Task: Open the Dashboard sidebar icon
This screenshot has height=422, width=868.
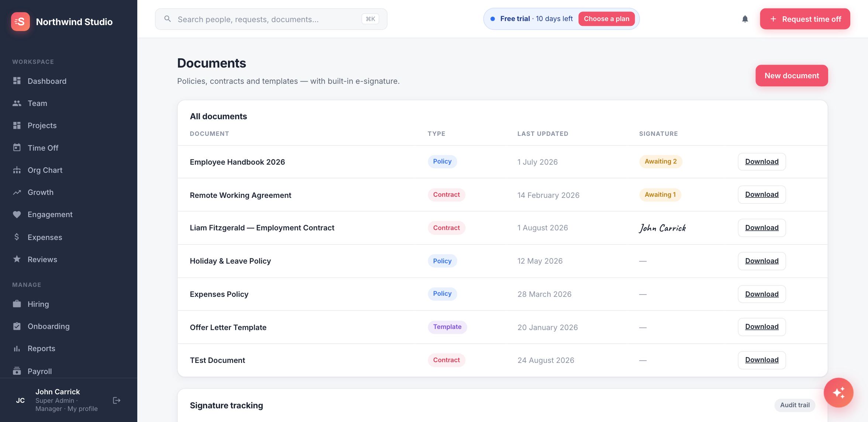Action: (17, 80)
